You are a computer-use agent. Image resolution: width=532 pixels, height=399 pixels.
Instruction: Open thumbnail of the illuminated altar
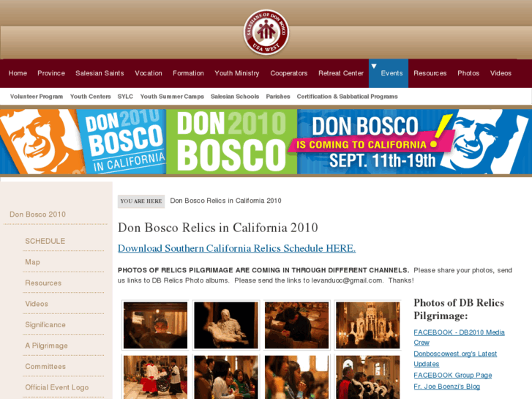(368, 325)
